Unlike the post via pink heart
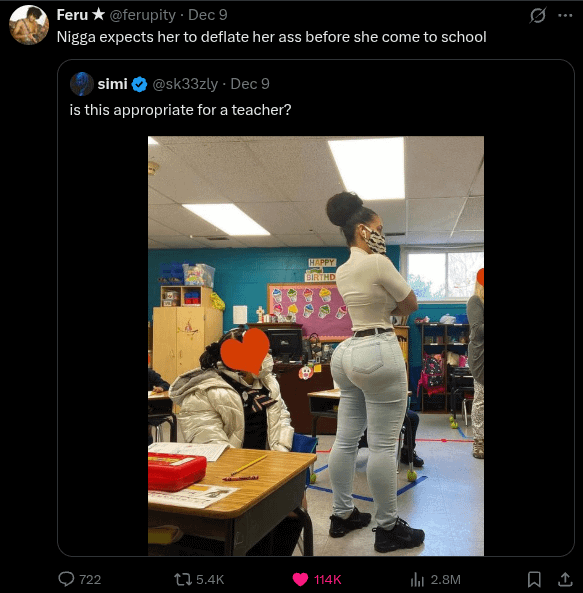 301,579
